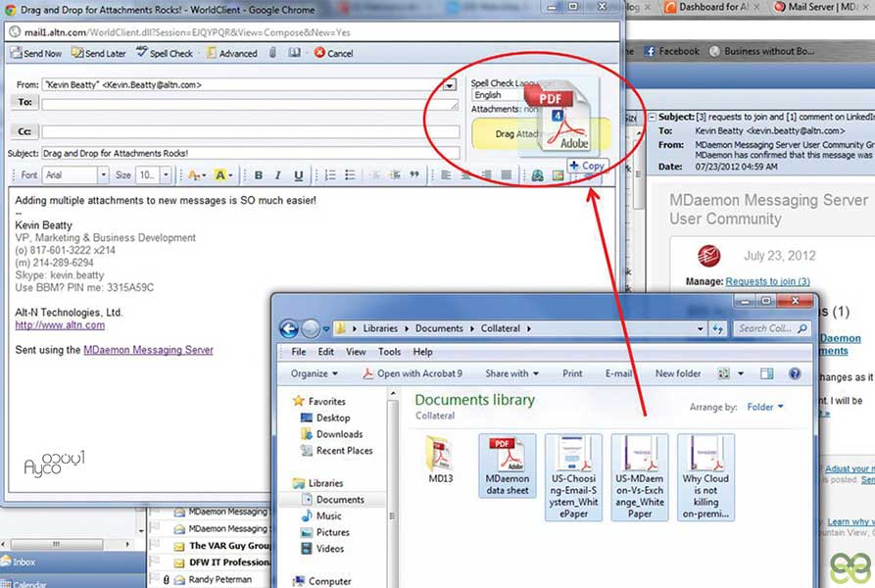Click the Send Now toolbar icon
This screenshot has width=875, height=588.
tap(16, 54)
